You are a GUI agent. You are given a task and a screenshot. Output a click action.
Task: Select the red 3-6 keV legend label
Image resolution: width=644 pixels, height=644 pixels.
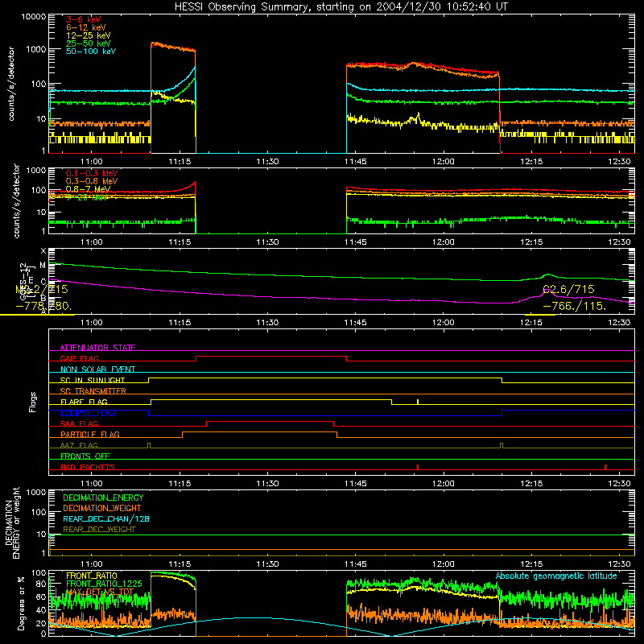(84, 19)
